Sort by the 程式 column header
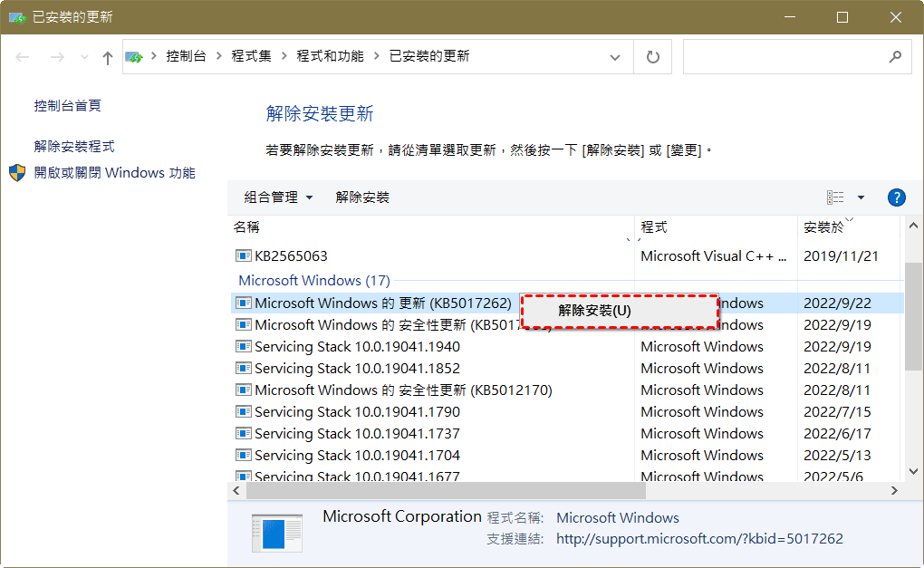The image size is (924, 568). click(x=716, y=227)
